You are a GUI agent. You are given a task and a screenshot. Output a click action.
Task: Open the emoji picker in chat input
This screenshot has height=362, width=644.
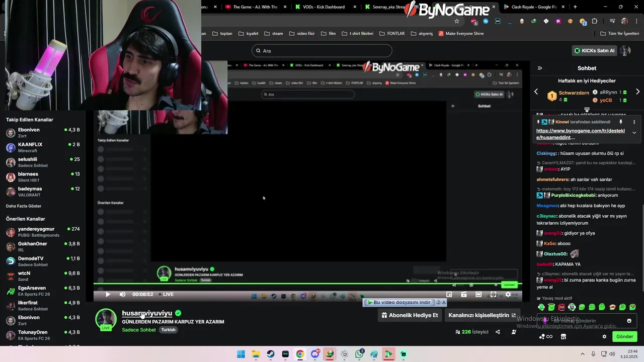[629, 321]
